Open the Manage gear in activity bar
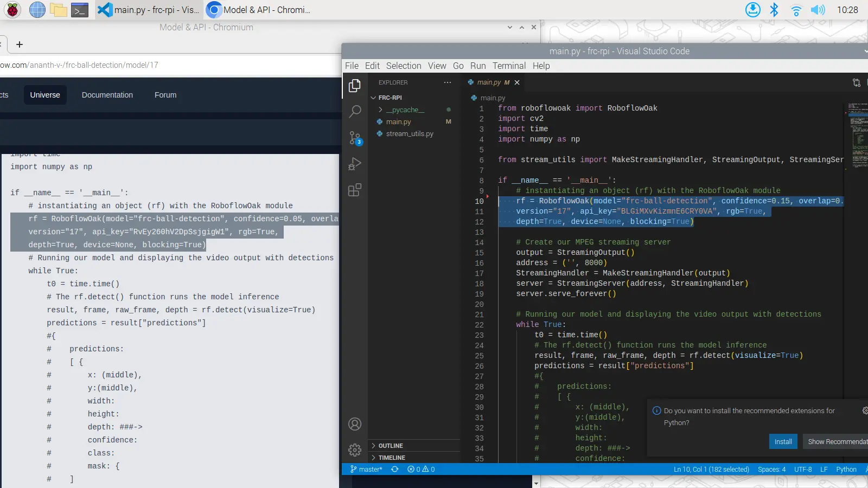Image resolution: width=868 pixels, height=488 pixels. (x=355, y=450)
